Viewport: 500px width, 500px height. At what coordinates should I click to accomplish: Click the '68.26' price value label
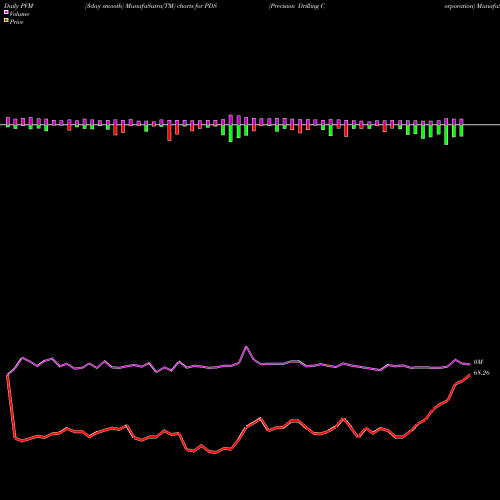point(482,373)
